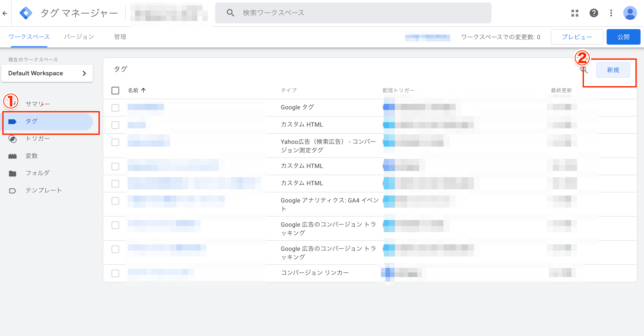The image size is (644, 336).
Task: Click the Tag Manager logo
Action: tap(26, 13)
